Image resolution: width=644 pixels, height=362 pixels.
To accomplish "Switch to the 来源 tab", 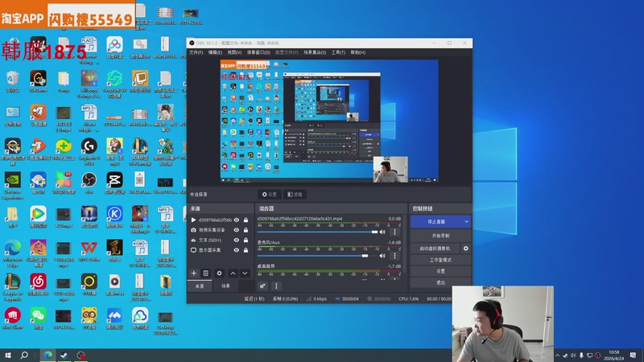I will pos(200,286).
